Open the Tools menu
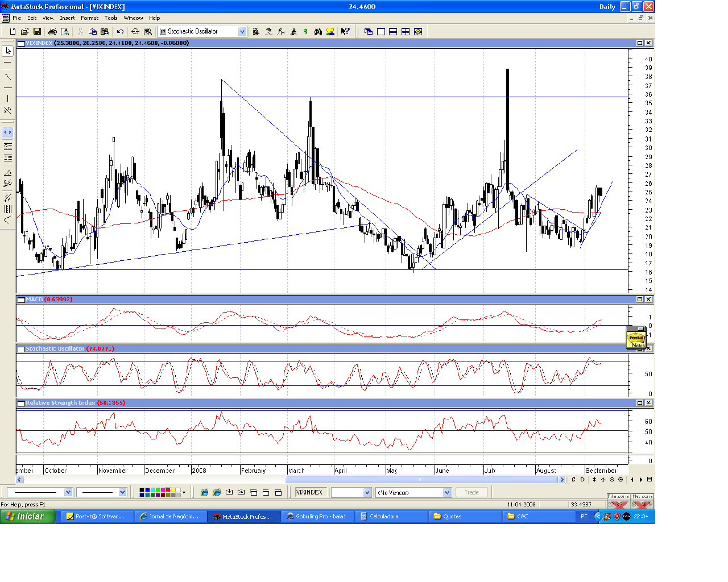Viewport: 728px width, 582px height. (x=111, y=18)
